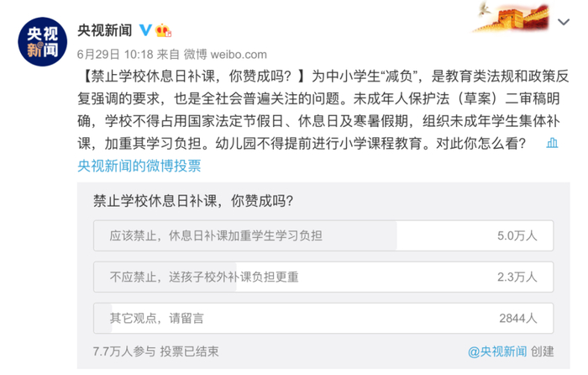Click the 2844人 vote count
The width and height of the screenshot is (588, 375).
click(x=517, y=318)
